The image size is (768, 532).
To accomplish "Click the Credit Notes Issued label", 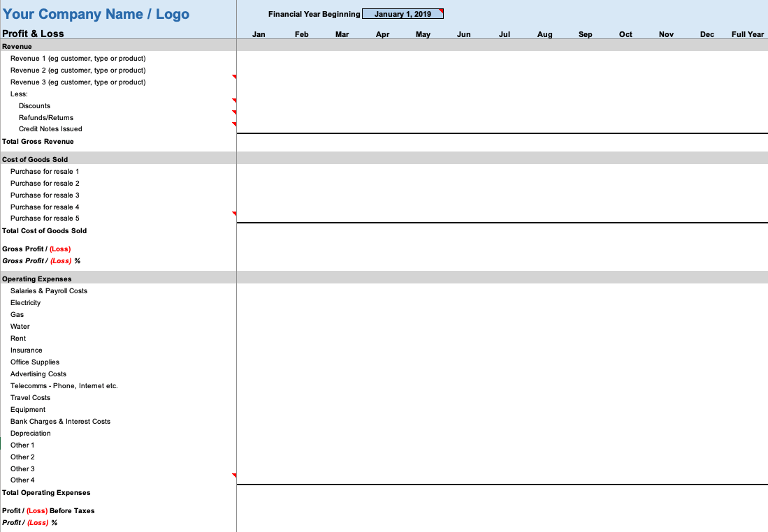I will (50, 128).
